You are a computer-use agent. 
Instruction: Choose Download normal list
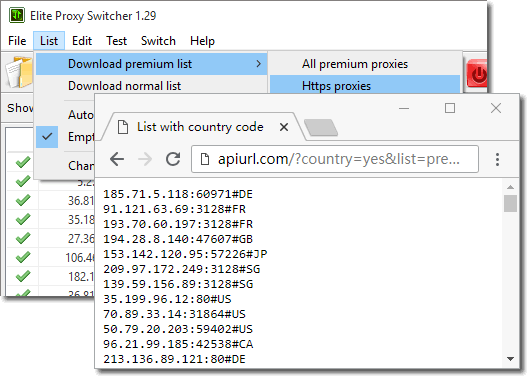(152, 86)
